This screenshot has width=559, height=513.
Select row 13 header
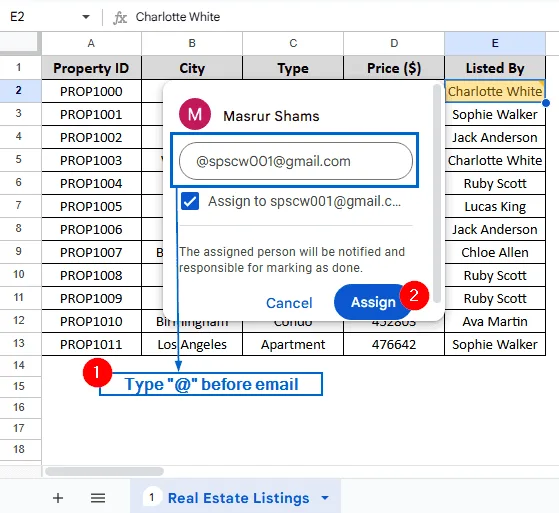tap(20, 344)
